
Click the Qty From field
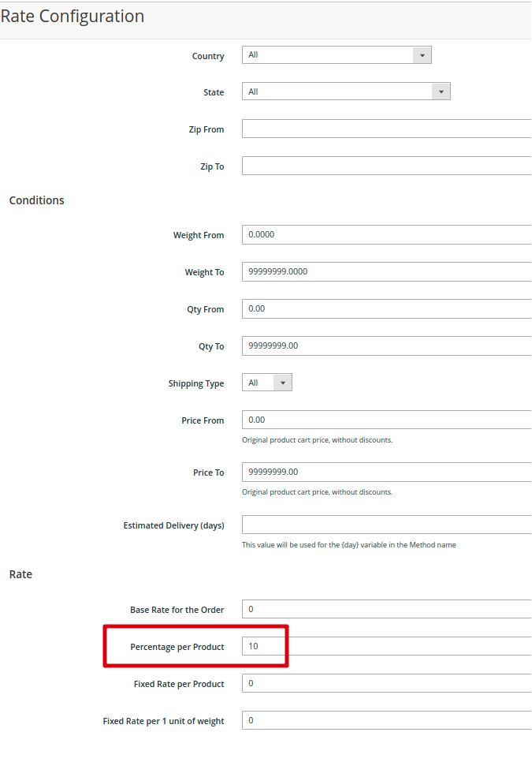pyautogui.click(x=386, y=308)
